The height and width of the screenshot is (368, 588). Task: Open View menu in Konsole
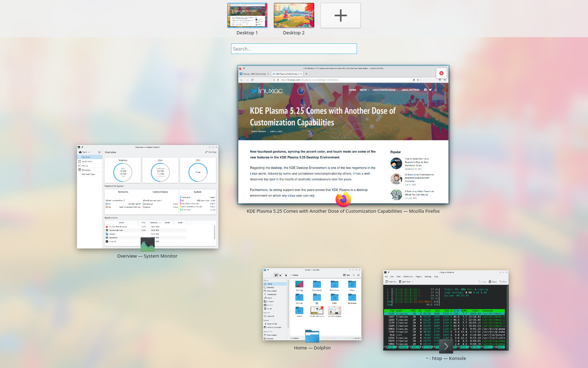[398, 277]
